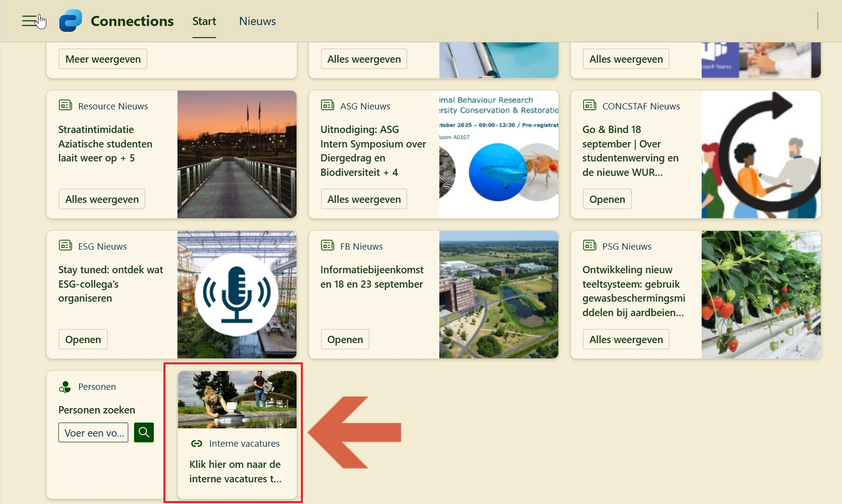Click the Interne vacatures link icon
The height and width of the screenshot is (504, 842).
pyautogui.click(x=197, y=443)
